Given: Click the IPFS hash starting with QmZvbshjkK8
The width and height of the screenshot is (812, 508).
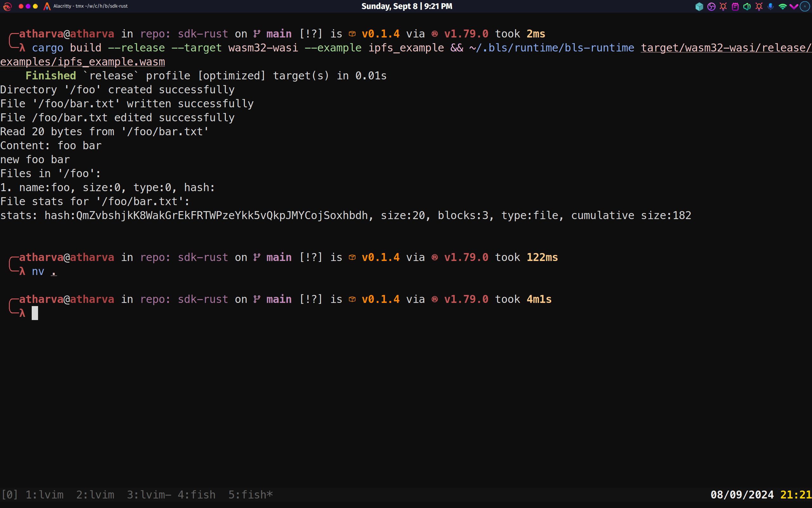Looking at the screenshot, I should [222, 215].
